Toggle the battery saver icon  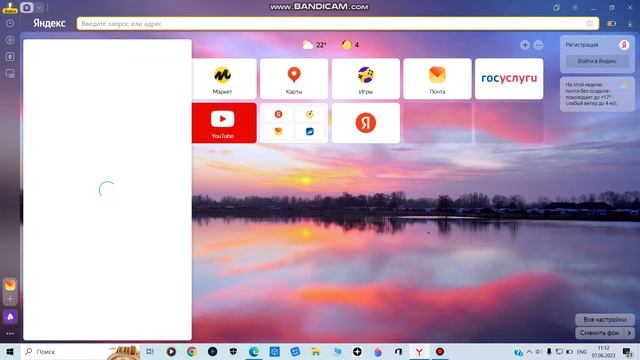tap(611, 24)
